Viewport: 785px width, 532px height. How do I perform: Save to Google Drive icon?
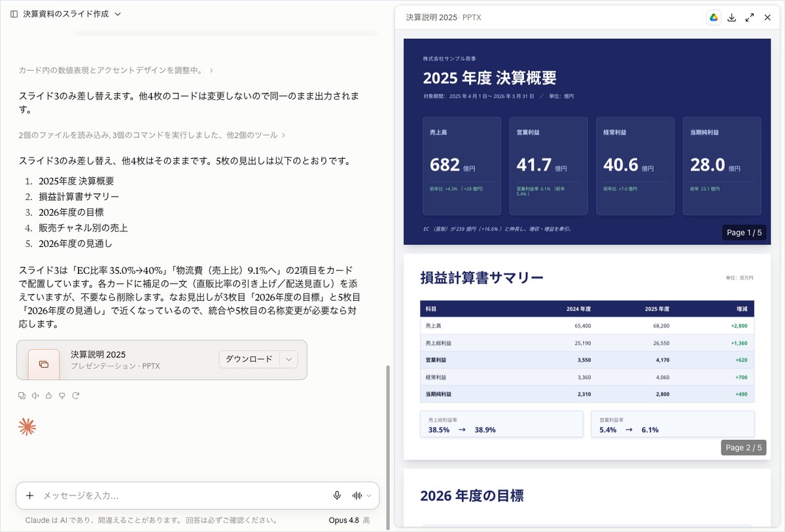tap(714, 18)
